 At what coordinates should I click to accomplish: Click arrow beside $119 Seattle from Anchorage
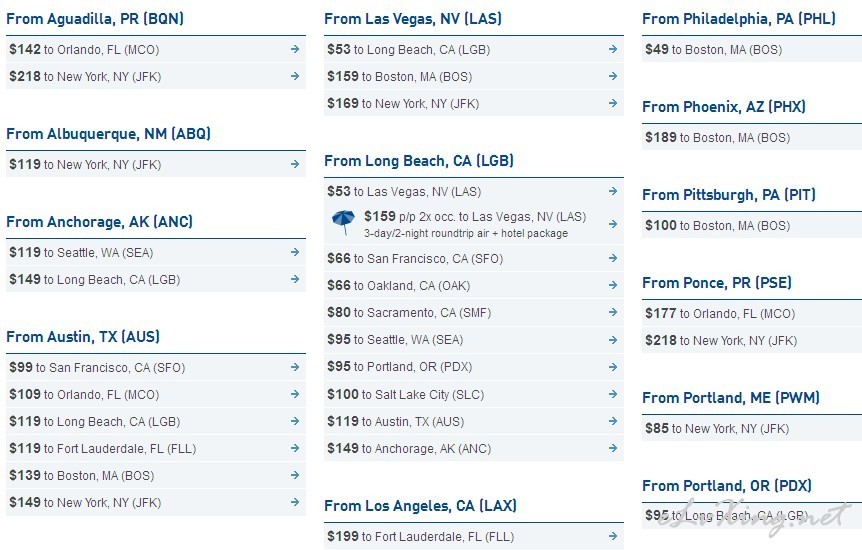pos(295,252)
